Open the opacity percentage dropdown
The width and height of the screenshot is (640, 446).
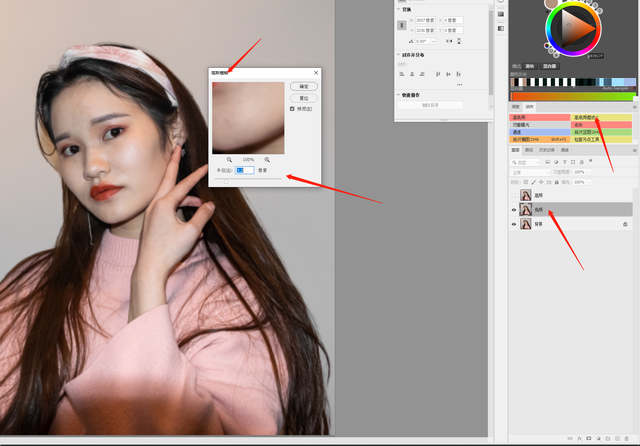(x=589, y=172)
